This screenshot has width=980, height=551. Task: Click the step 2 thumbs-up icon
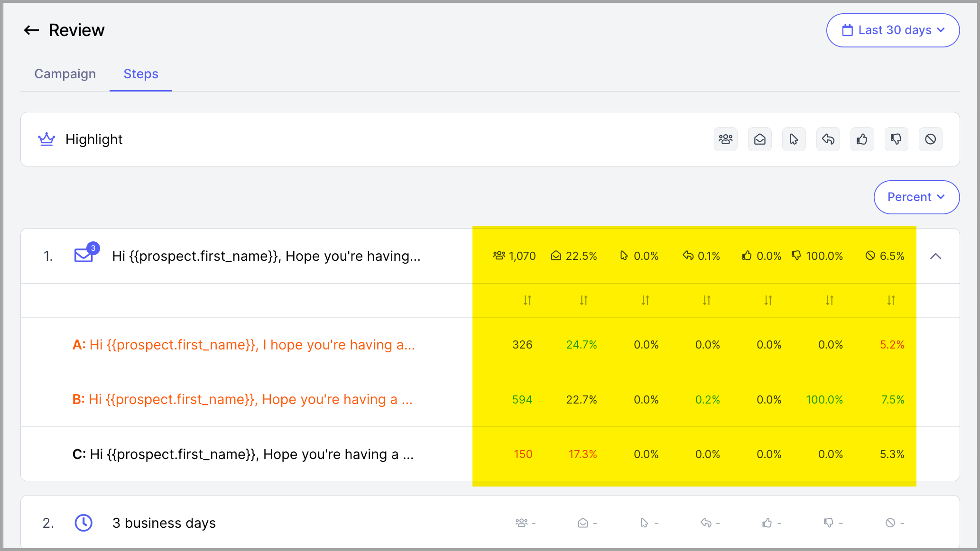[767, 523]
